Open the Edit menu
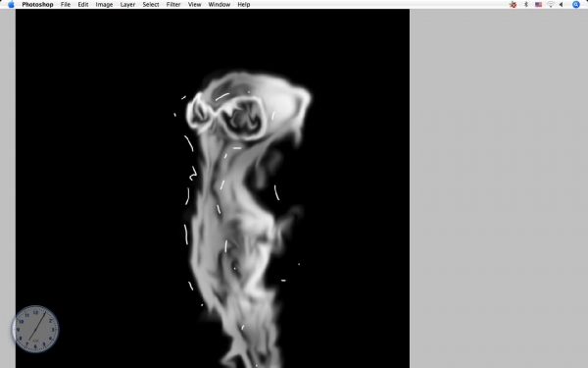Viewport: 588px width, 368px height. pyautogui.click(x=83, y=5)
